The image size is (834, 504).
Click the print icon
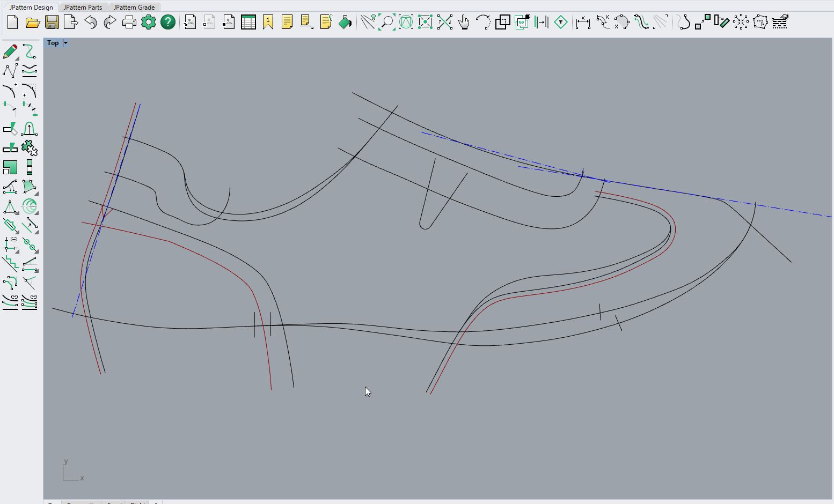coord(129,23)
